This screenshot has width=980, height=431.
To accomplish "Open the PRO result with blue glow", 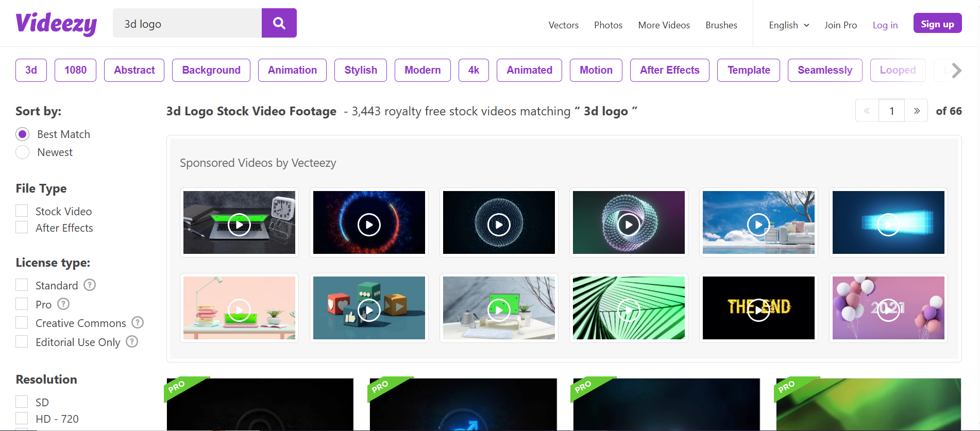I will (463, 404).
